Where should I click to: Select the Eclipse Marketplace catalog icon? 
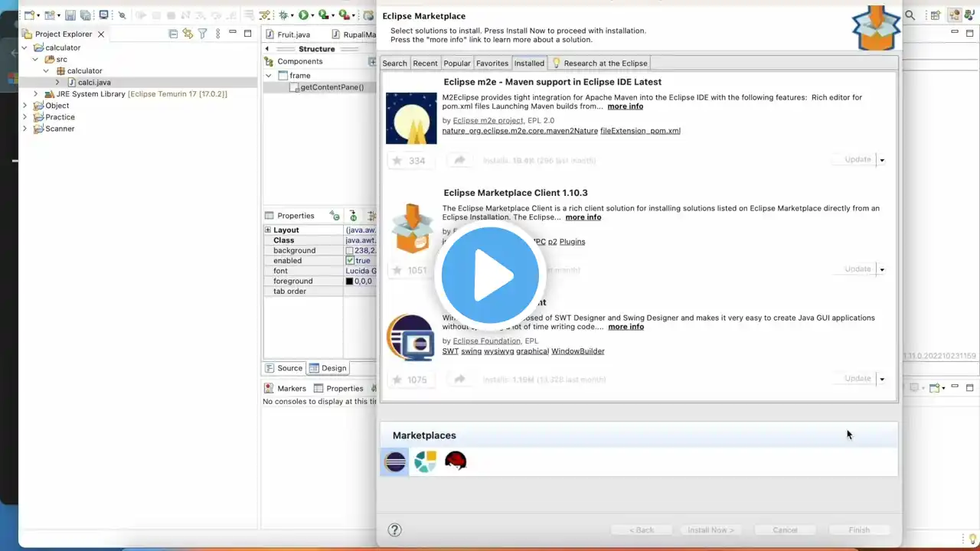[x=395, y=461]
